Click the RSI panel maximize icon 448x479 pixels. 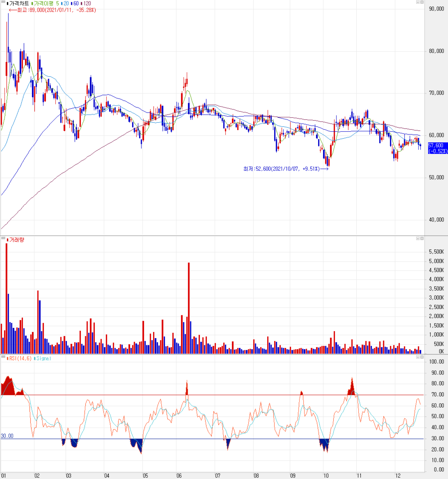tap(418, 357)
